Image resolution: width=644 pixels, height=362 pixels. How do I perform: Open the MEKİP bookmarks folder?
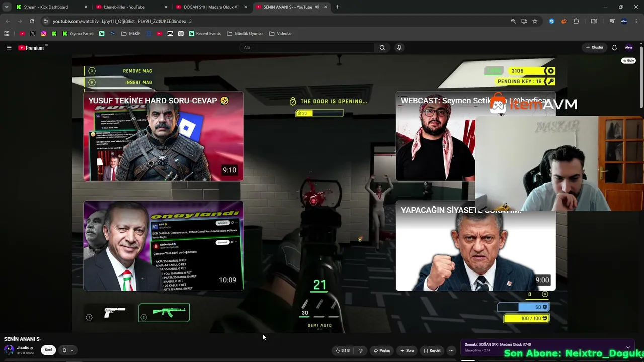tap(131, 34)
